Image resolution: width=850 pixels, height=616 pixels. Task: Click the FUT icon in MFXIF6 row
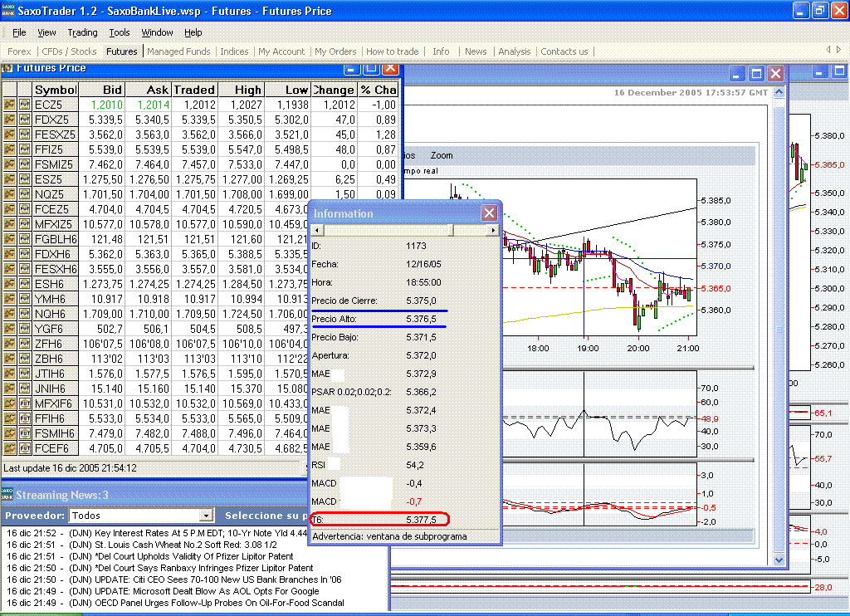(x=24, y=403)
